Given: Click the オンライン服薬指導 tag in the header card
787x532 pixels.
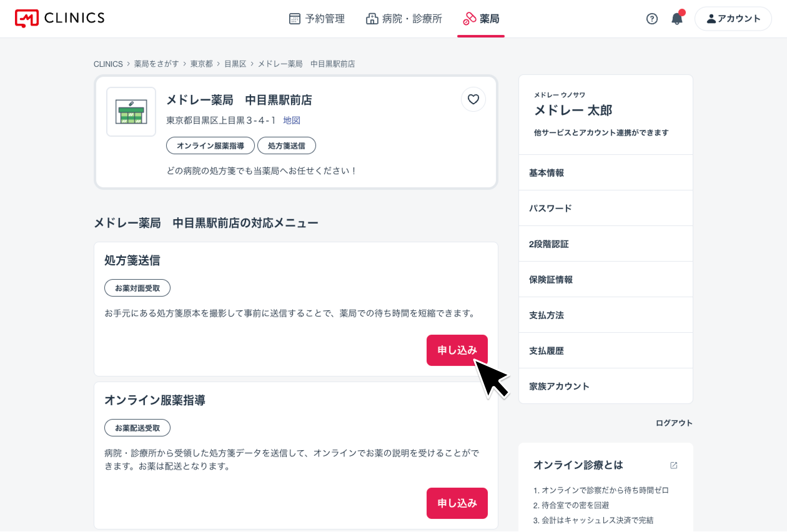Looking at the screenshot, I should (x=210, y=145).
